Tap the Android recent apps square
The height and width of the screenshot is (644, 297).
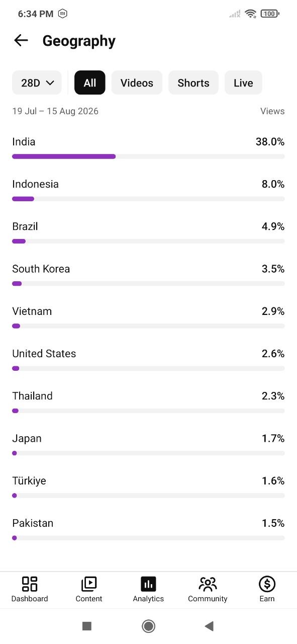tap(87, 626)
